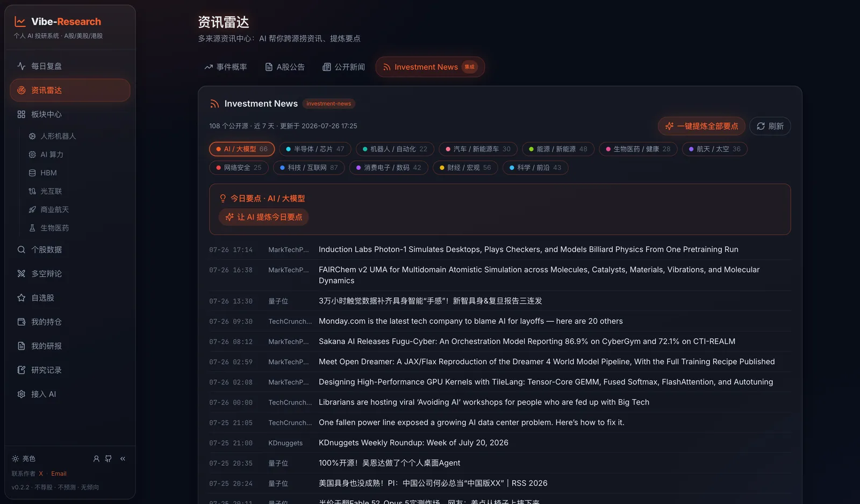Toggle the 半导体 / 芯片 filter chip
This screenshot has height=504, width=860.
315,149
